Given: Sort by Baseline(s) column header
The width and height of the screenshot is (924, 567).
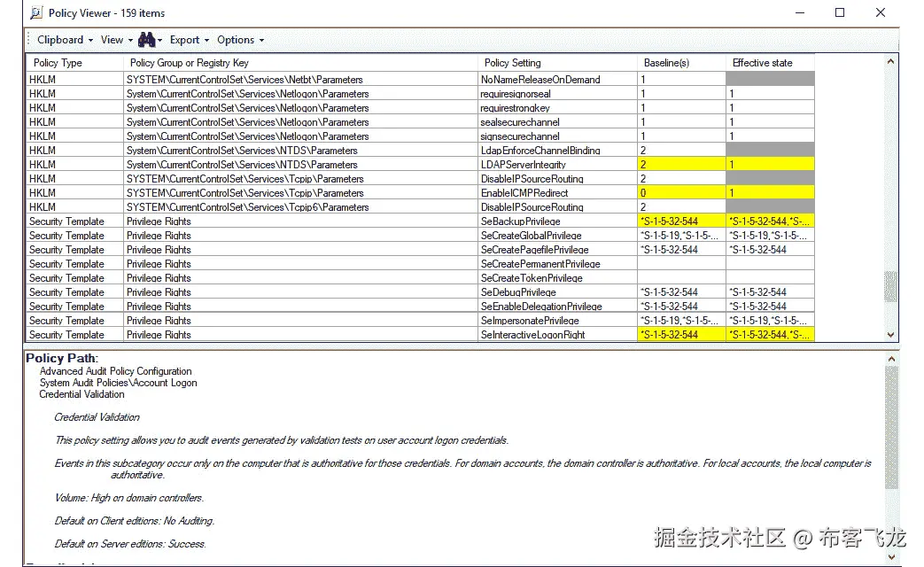Looking at the screenshot, I should [x=682, y=63].
